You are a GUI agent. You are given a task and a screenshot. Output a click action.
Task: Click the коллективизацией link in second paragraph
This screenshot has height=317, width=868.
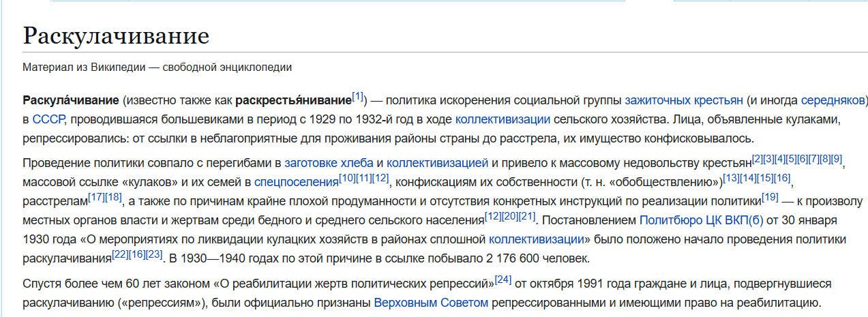click(x=437, y=163)
